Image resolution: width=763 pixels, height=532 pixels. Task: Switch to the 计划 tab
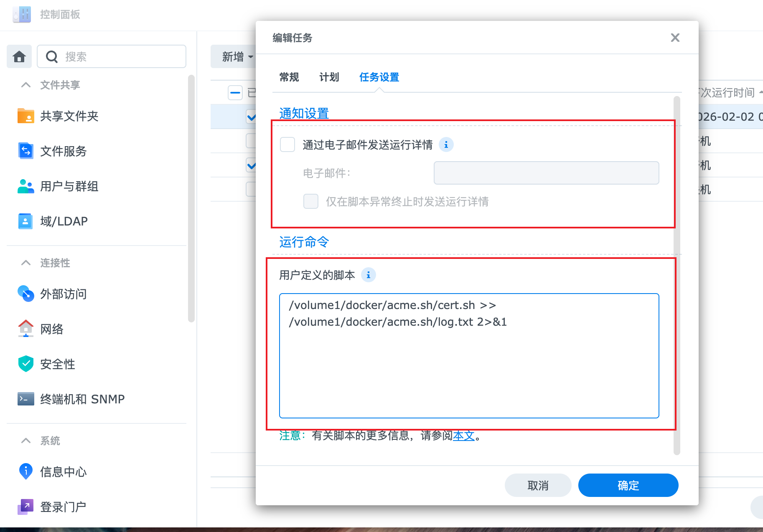click(329, 77)
